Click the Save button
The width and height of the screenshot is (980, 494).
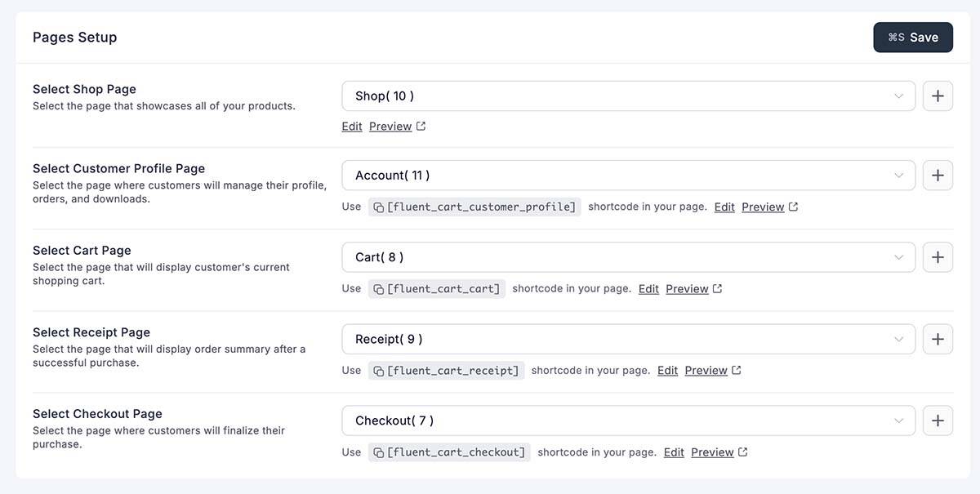point(912,37)
